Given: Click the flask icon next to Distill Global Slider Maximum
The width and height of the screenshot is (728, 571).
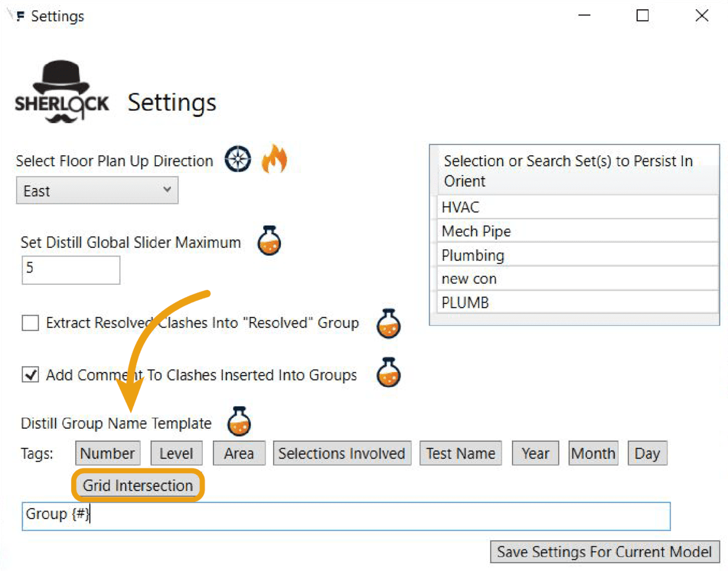Looking at the screenshot, I should point(269,240).
